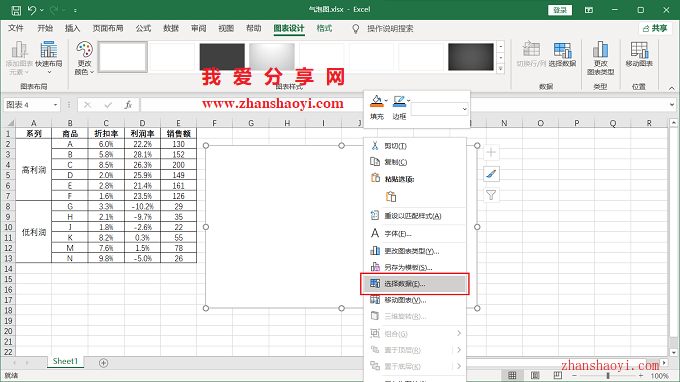This screenshot has height=382, width=680.
Task: Choose Reset to Match Style menu item
Action: click(415, 215)
